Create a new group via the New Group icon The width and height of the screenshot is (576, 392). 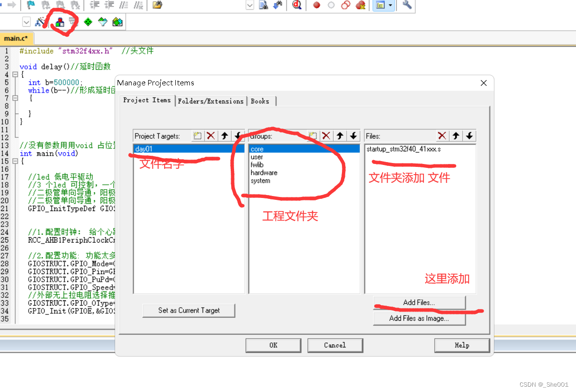[x=312, y=136]
